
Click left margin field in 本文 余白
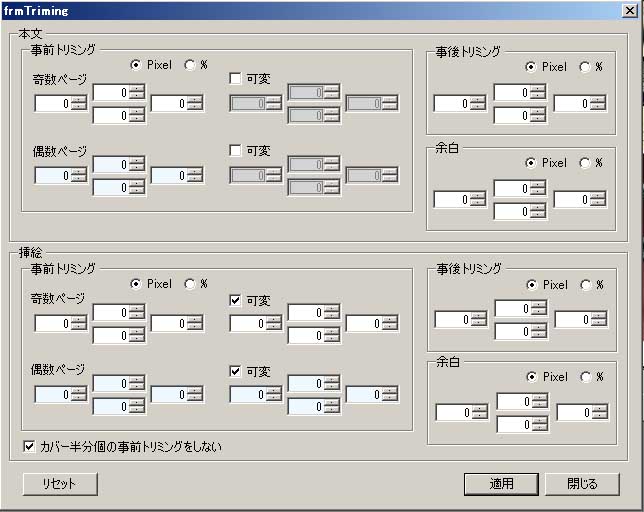tap(460, 200)
